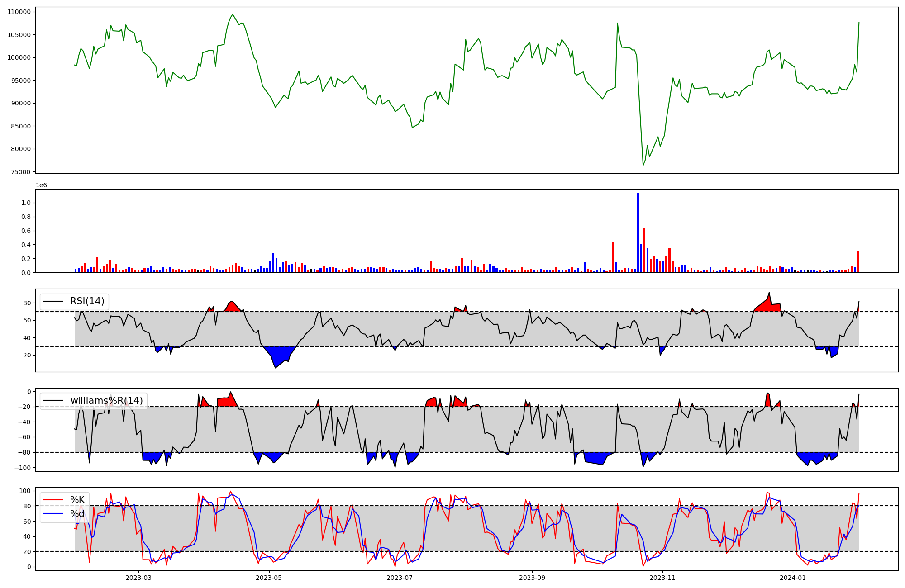The height and width of the screenshot is (588, 905).
Task: Click the RSI(14) legend entry
Action: point(87,301)
